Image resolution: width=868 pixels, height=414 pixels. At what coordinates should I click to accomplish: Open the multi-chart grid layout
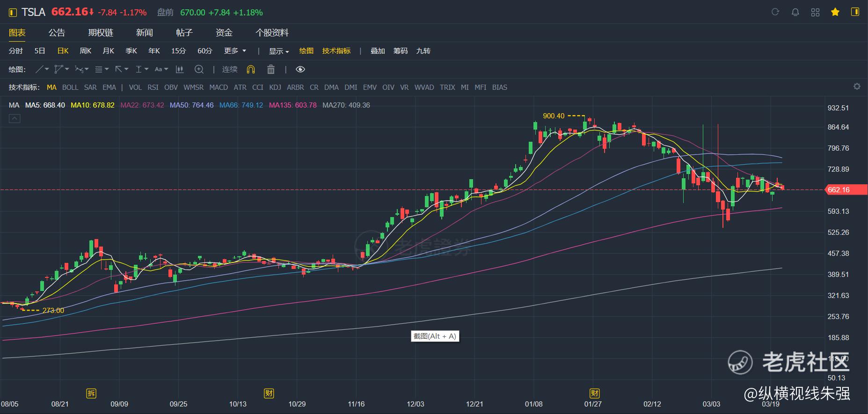[815, 12]
